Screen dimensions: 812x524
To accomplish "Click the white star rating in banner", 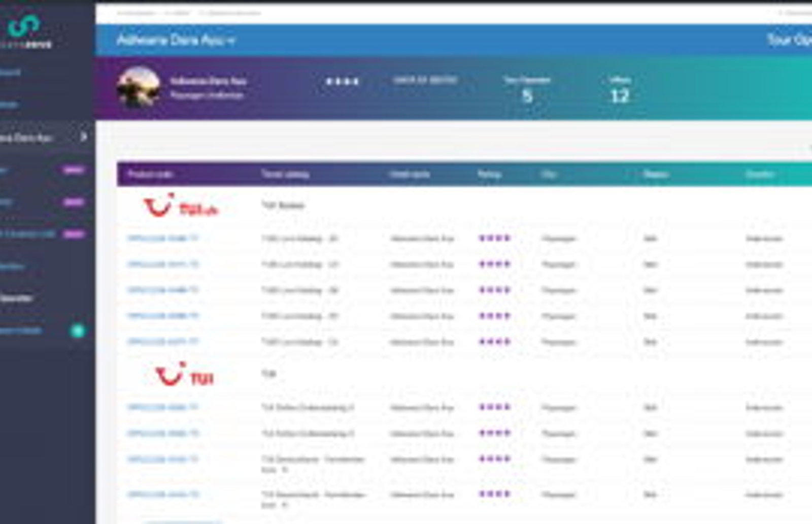I will 342,81.
